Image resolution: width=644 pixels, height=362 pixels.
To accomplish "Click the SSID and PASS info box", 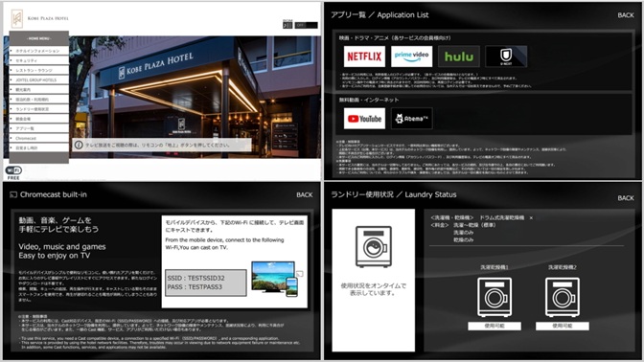I will pos(206,283).
